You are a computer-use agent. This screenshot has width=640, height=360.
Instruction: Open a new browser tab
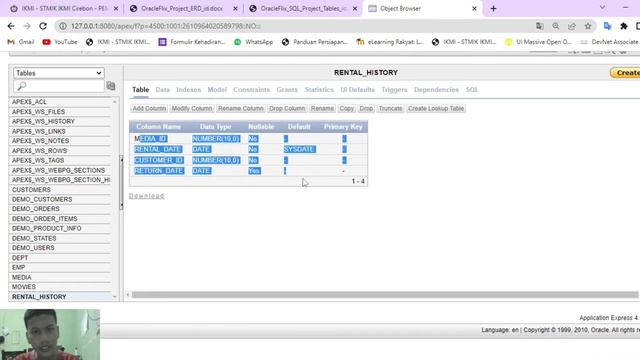(x=493, y=9)
